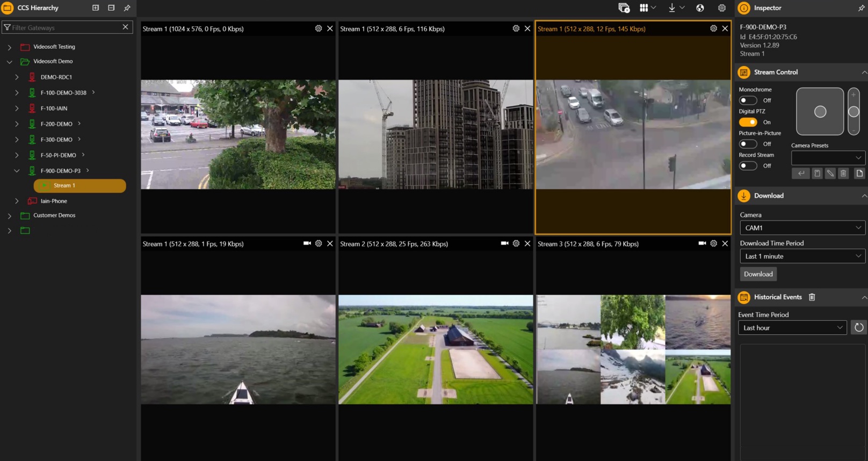Click the Download button
Screen dimensions: 868x461
758,274
